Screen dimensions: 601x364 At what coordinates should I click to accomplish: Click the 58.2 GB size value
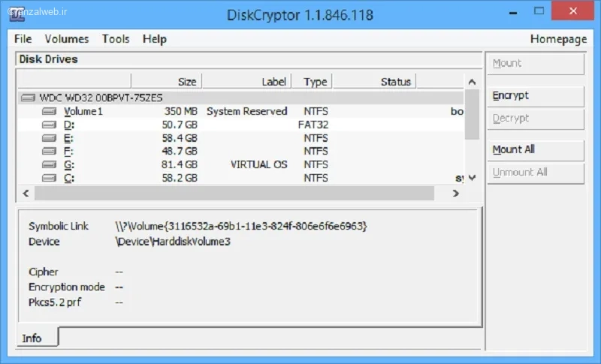click(180, 178)
